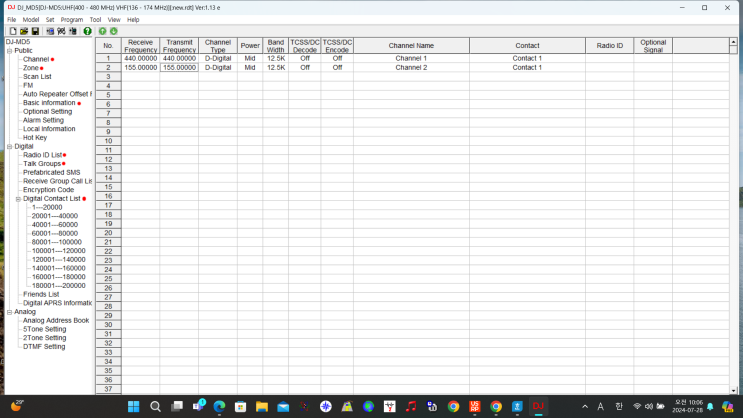Open the Help menu
This screenshot has width=743, height=418.
pyautogui.click(x=133, y=20)
